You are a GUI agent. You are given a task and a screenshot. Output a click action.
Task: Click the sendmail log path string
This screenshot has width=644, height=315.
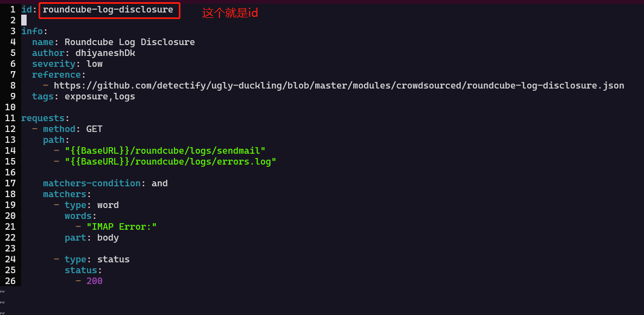pos(165,150)
